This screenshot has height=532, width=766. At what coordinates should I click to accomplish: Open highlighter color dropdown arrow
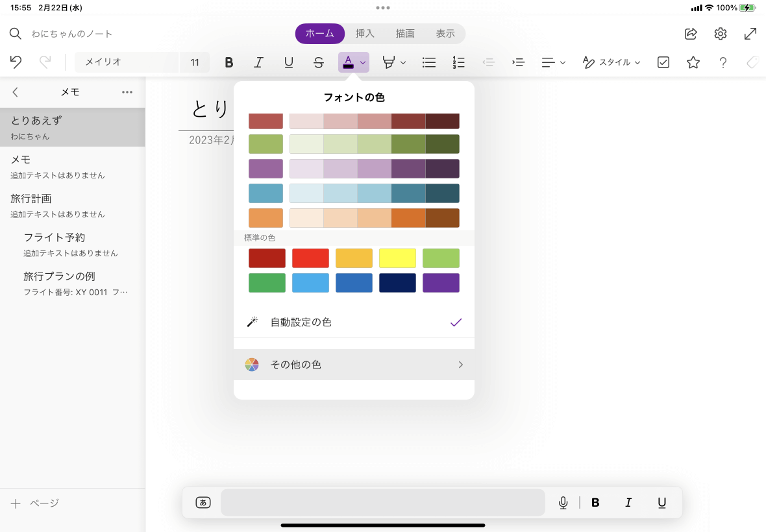[x=403, y=62]
